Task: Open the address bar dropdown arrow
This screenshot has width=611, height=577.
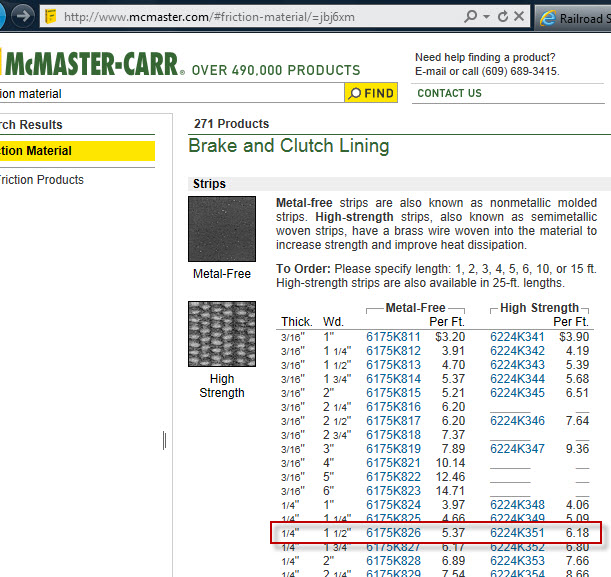Action: pyautogui.click(x=486, y=17)
